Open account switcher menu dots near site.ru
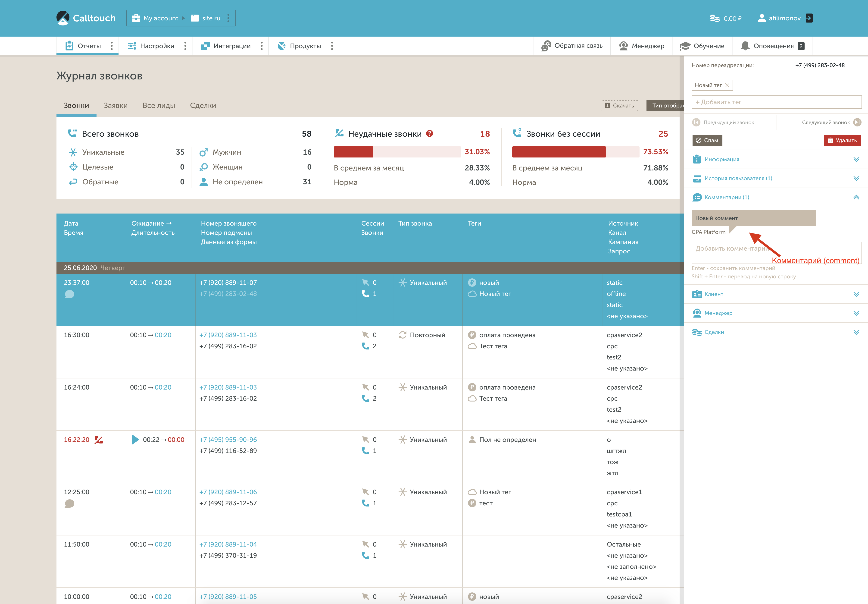This screenshot has height=604, width=868. tap(228, 18)
